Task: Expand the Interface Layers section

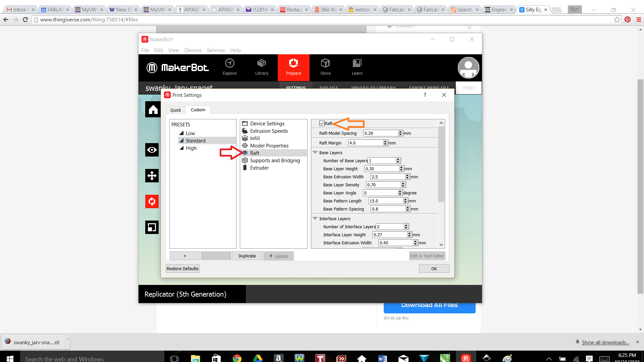Action: point(316,218)
